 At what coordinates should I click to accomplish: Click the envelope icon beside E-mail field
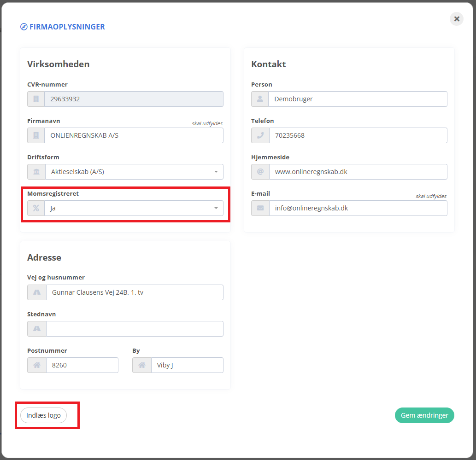pos(260,208)
